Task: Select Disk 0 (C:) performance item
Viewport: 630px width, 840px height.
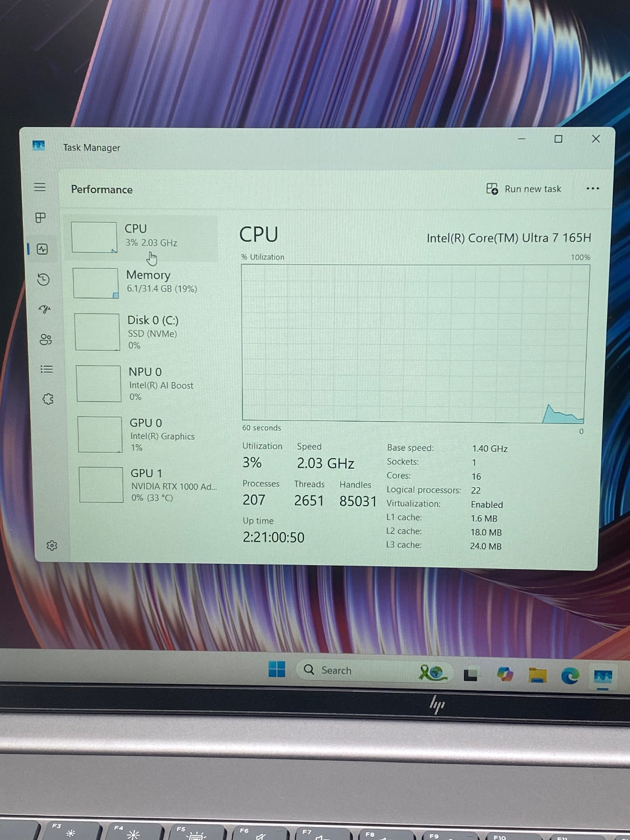Action: 144,332
